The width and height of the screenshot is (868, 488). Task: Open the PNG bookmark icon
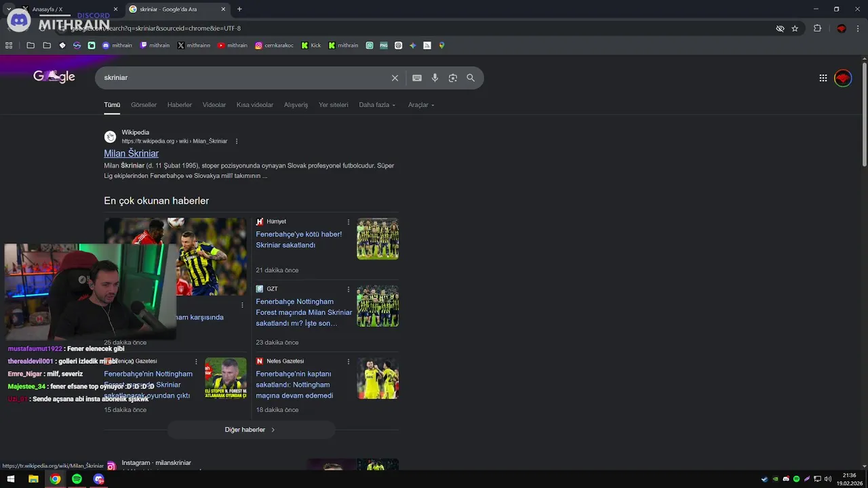(384, 45)
